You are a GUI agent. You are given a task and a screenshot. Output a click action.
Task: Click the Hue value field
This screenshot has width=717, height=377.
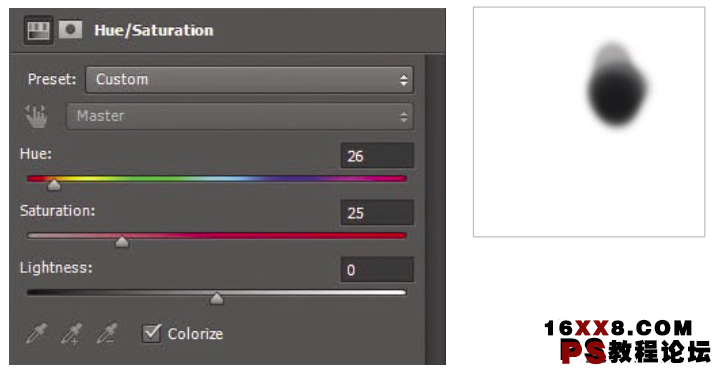[x=377, y=156]
